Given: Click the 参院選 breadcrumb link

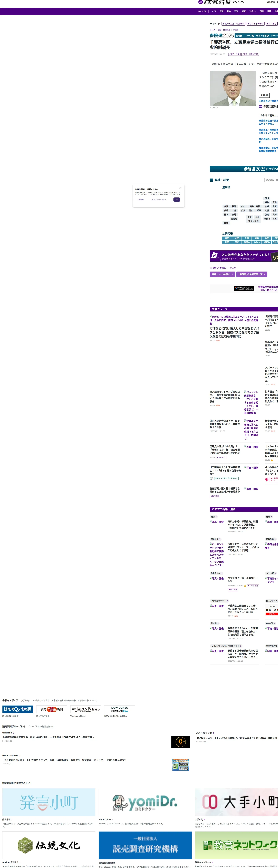Looking at the screenshot, I should pyautogui.click(x=235, y=30).
